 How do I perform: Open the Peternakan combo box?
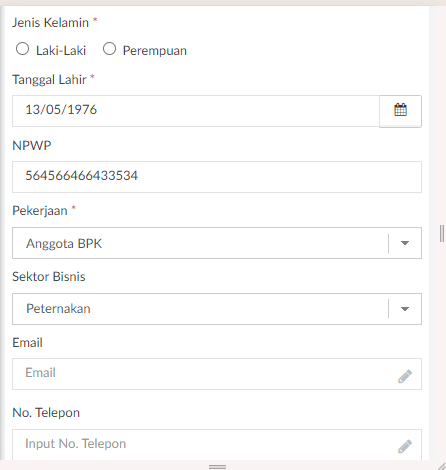pos(217,309)
